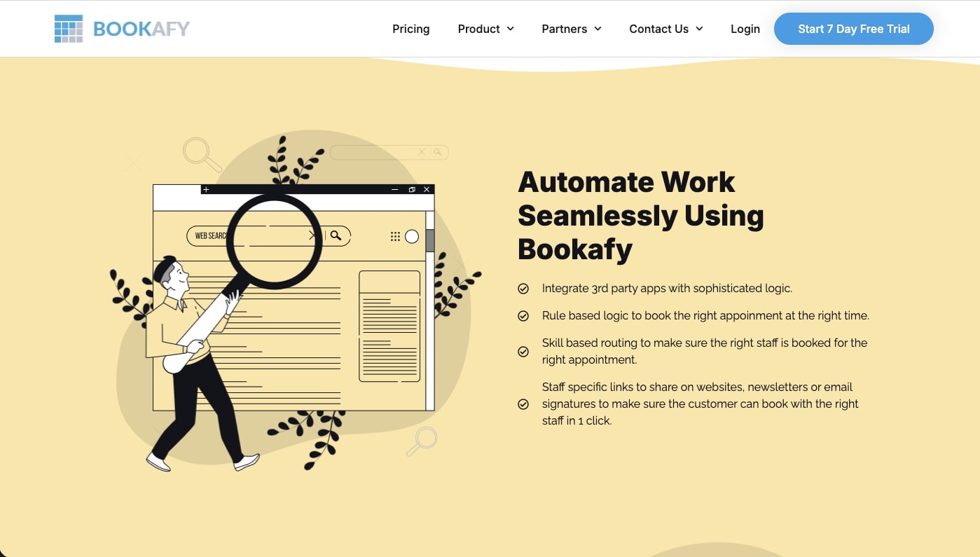Toggle the circular control in the illustrated toolbar
Screen dimensions: 980x557
pos(411,236)
